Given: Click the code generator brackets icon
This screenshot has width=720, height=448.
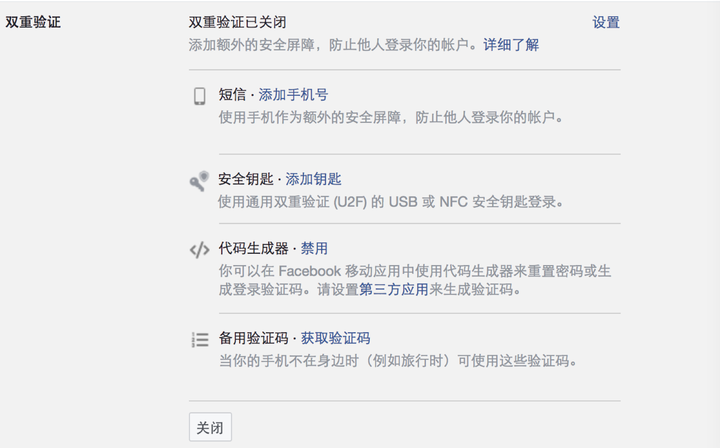Looking at the screenshot, I should [x=199, y=250].
